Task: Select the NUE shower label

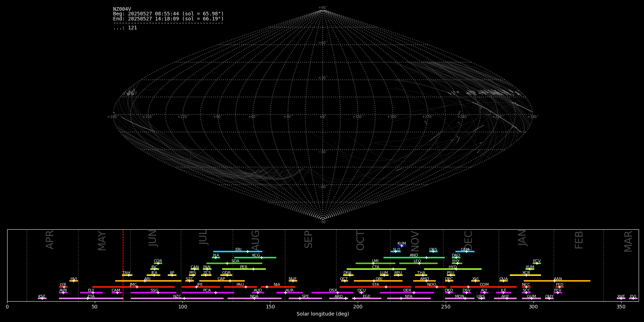Action: [293, 279]
